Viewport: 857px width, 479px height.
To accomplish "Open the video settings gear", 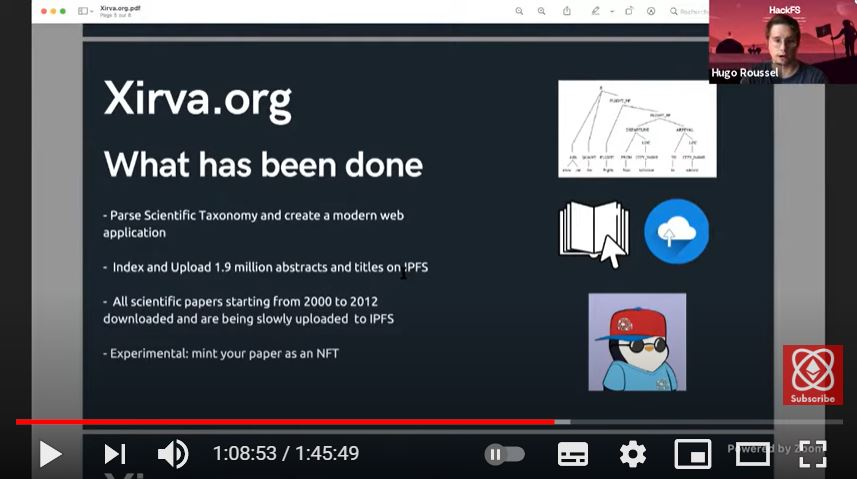I will coord(632,454).
